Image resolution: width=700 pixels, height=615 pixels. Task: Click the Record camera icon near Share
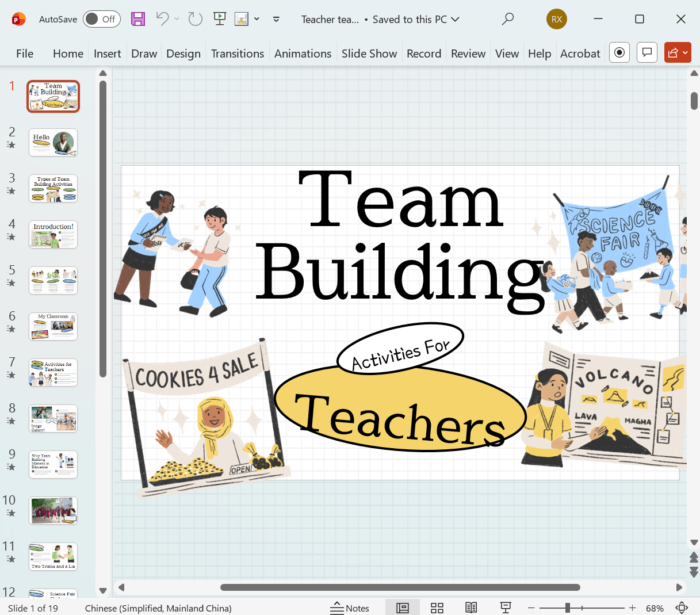(x=619, y=52)
